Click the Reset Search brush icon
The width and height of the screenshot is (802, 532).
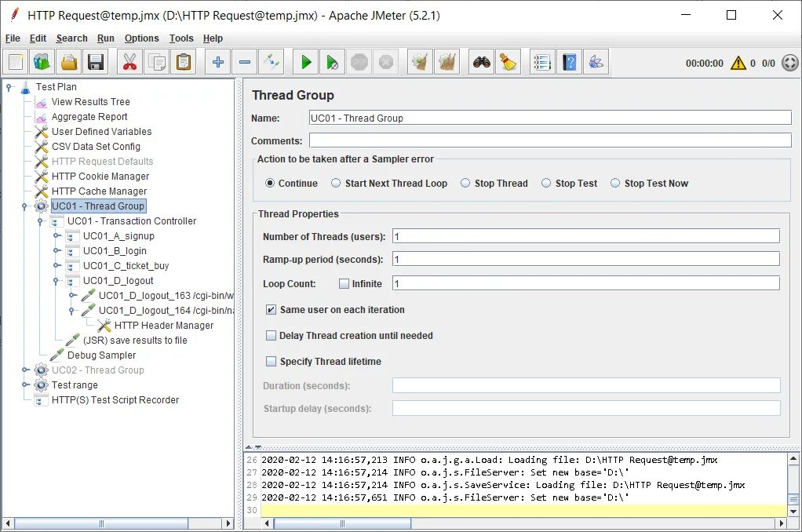pos(508,63)
